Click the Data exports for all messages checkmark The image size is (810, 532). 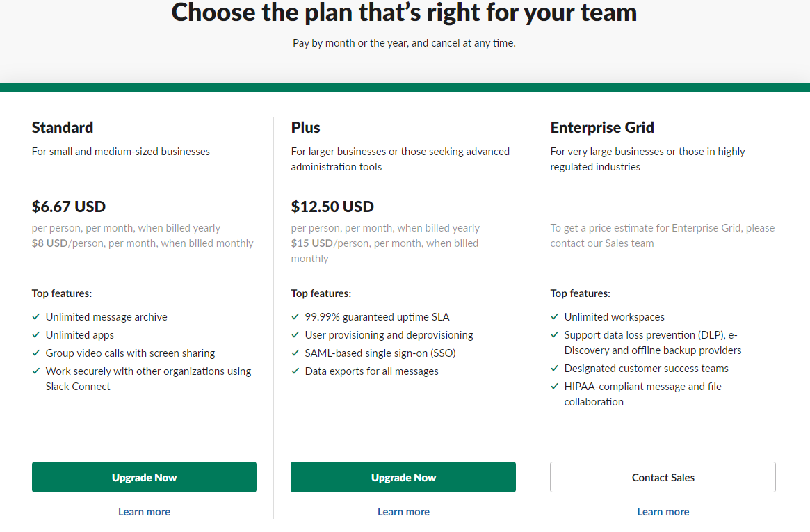pos(295,371)
